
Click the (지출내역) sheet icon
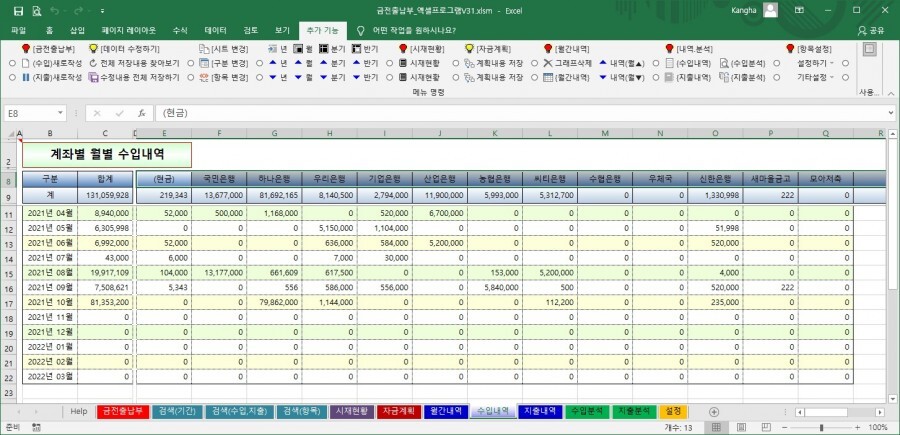click(669, 77)
